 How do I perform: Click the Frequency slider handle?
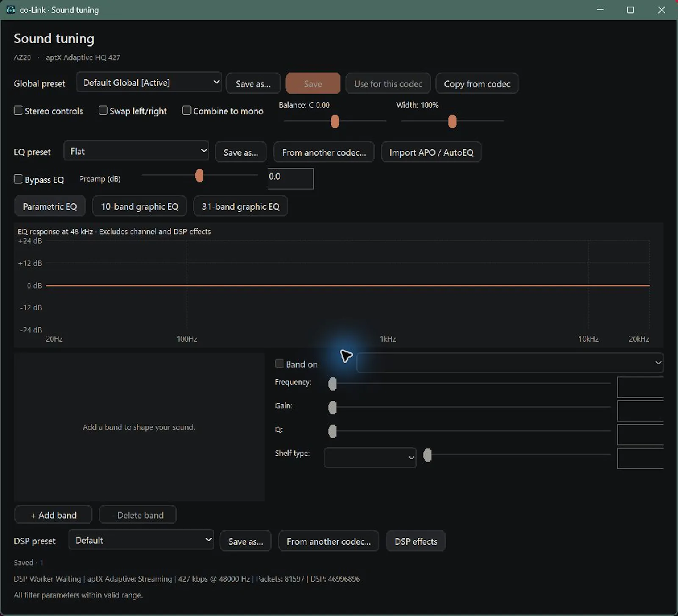[x=333, y=384]
